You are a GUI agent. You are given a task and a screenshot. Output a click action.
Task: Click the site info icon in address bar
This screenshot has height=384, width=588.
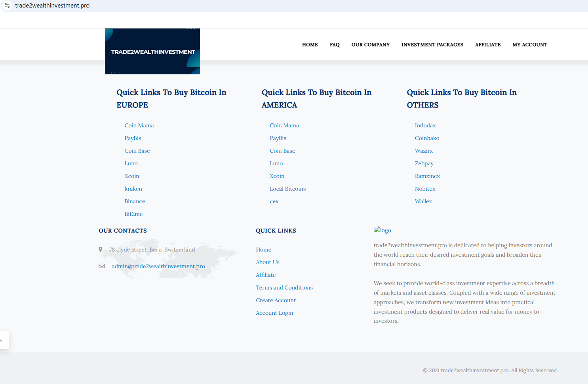tap(7, 6)
